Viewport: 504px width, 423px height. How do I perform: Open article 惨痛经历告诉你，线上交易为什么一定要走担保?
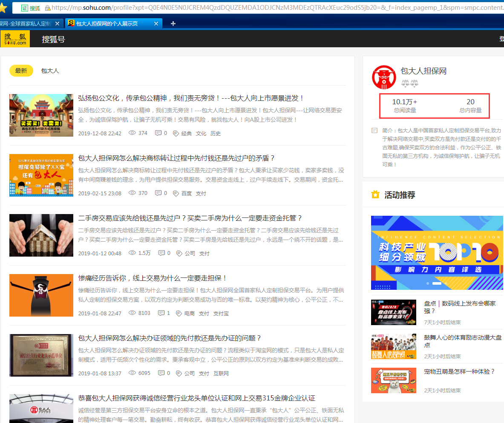click(x=153, y=278)
